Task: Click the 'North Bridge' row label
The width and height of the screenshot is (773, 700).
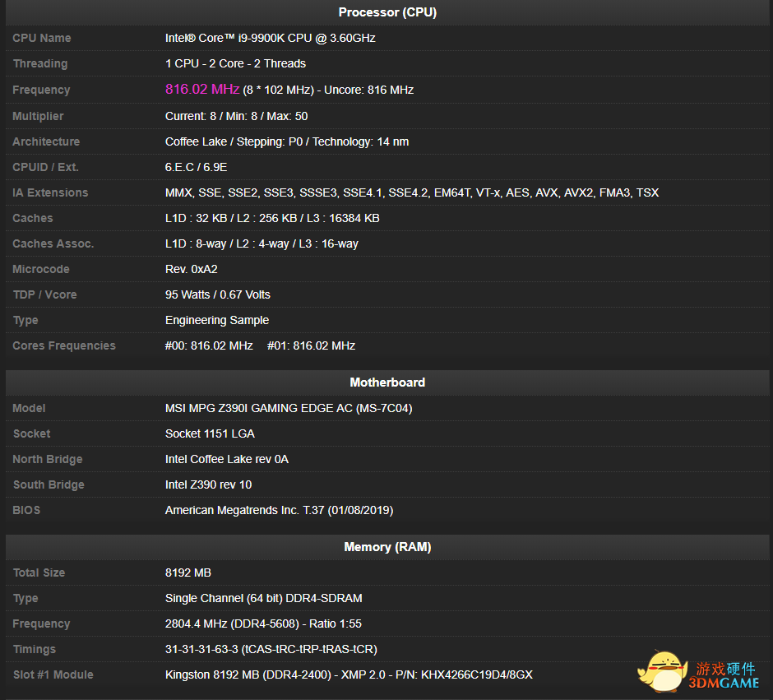Action: coord(48,460)
